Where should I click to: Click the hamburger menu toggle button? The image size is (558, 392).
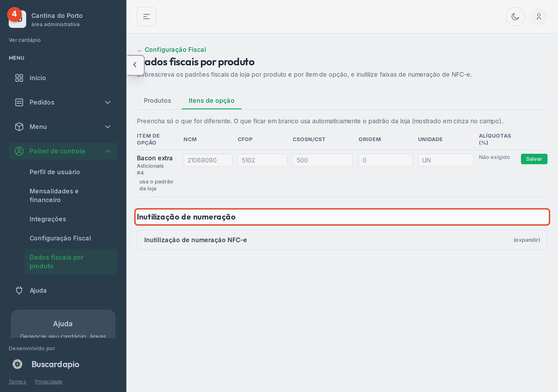146,17
